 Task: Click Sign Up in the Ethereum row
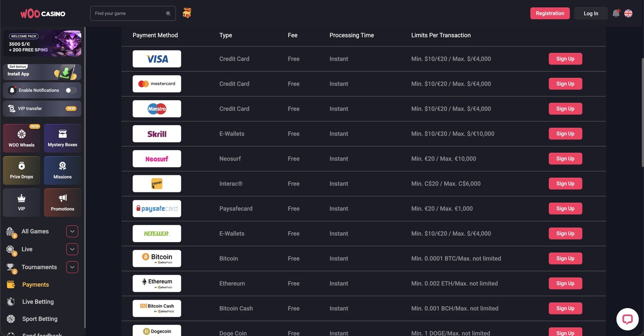pos(565,284)
